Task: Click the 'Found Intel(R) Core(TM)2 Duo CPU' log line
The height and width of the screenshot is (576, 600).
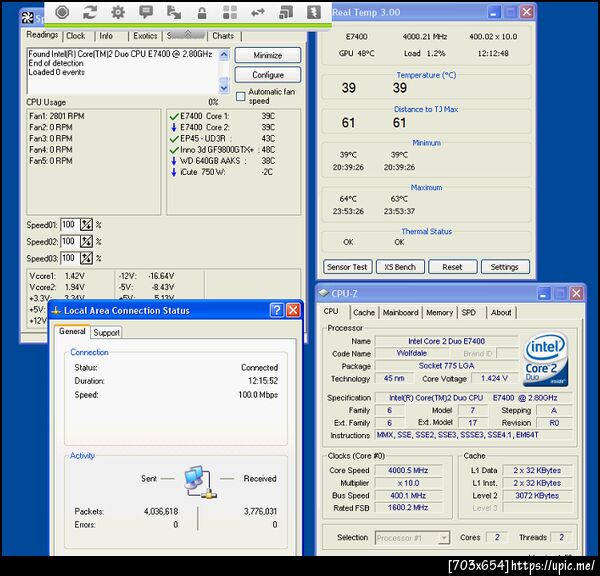Action: (x=120, y=54)
